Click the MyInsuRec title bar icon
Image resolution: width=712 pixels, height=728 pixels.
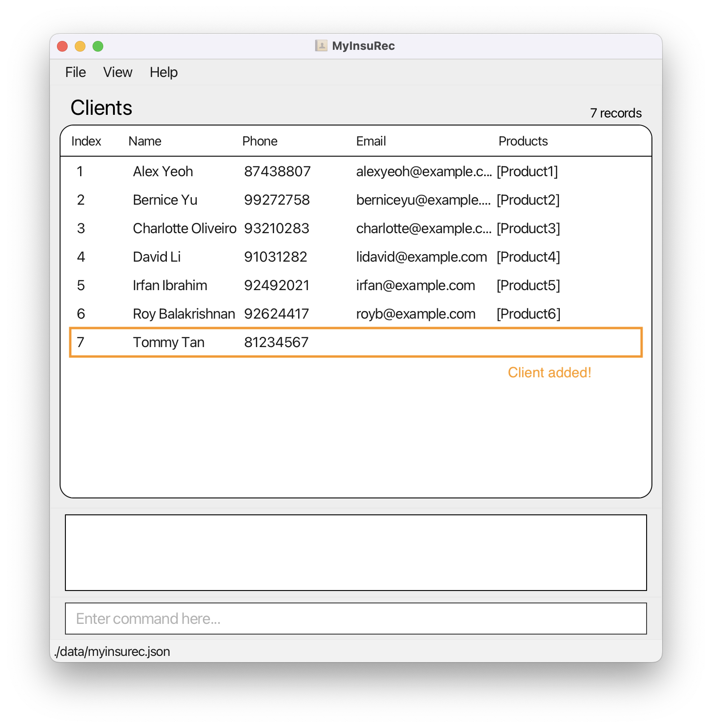pos(321,46)
